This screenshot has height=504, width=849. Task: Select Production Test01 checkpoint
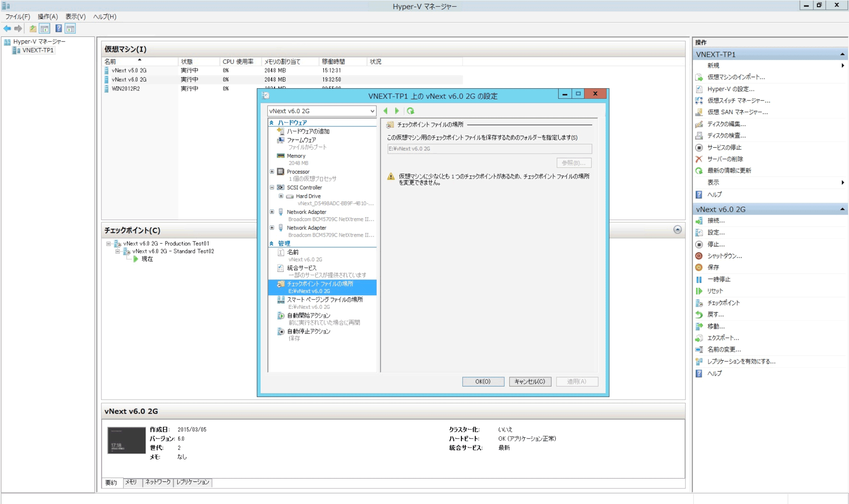pos(166,244)
